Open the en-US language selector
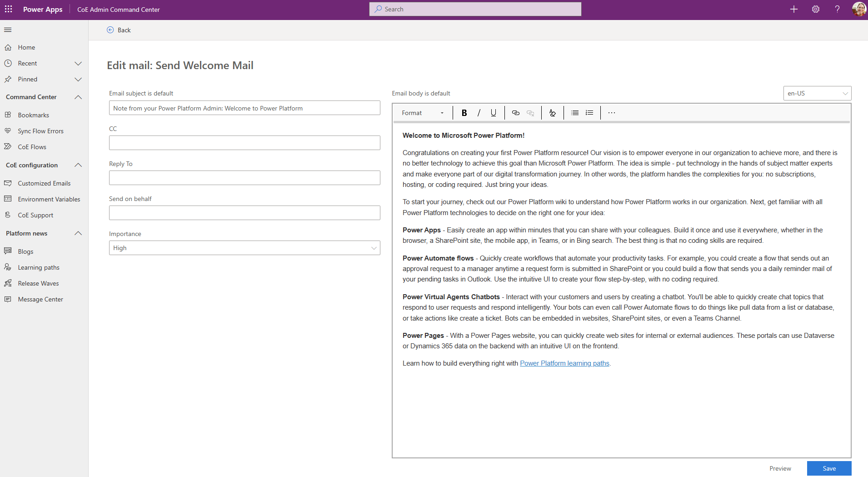 tap(817, 93)
